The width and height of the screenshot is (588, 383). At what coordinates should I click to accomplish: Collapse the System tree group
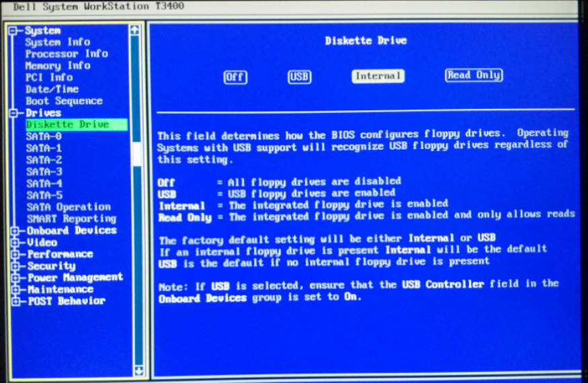(x=13, y=31)
